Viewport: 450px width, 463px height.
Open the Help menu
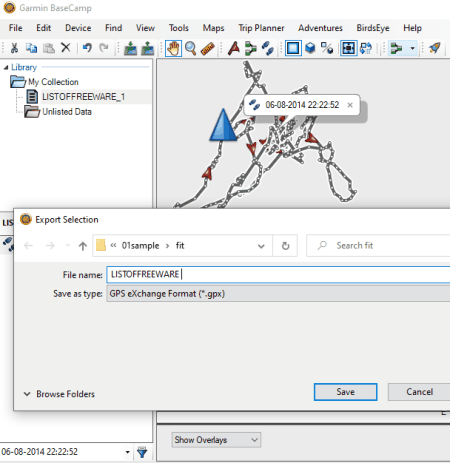[412, 28]
